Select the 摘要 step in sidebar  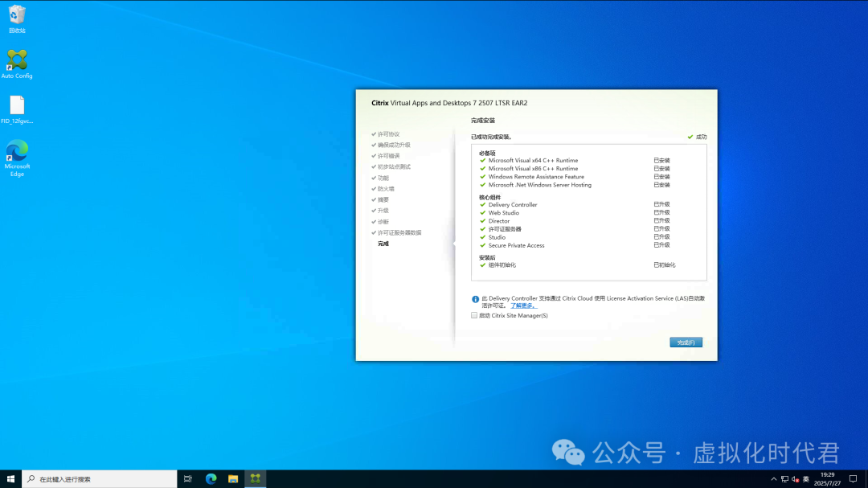383,200
